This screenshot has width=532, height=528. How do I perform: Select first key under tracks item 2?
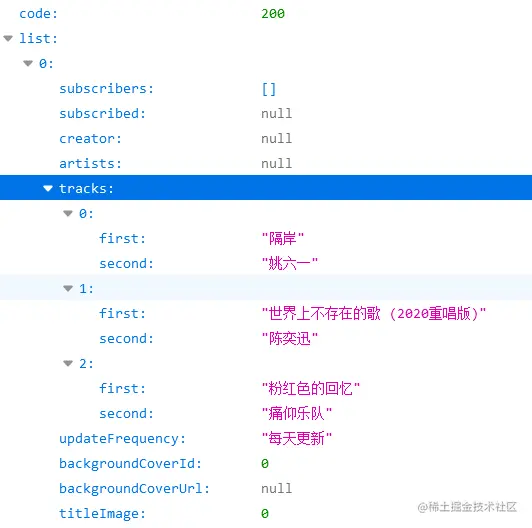tap(122, 389)
